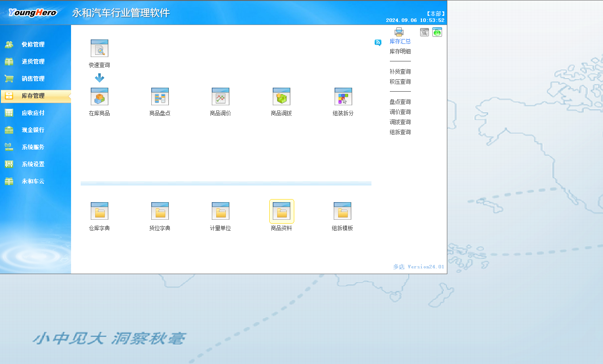Open the 库存明细 inventory detail entry
This screenshot has width=603, height=364.
(x=400, y=51)
